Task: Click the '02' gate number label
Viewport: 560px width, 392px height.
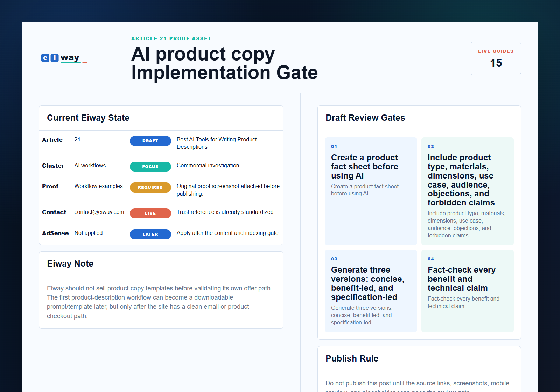Action: (x=430, y=147)
